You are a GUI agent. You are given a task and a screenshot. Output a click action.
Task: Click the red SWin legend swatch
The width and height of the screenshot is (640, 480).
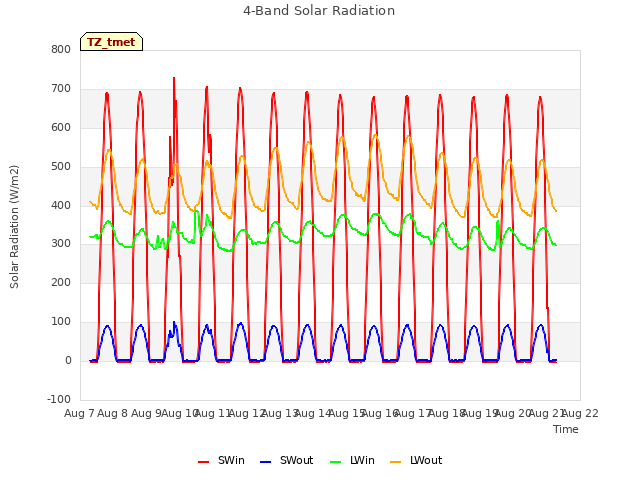point(203,462)
